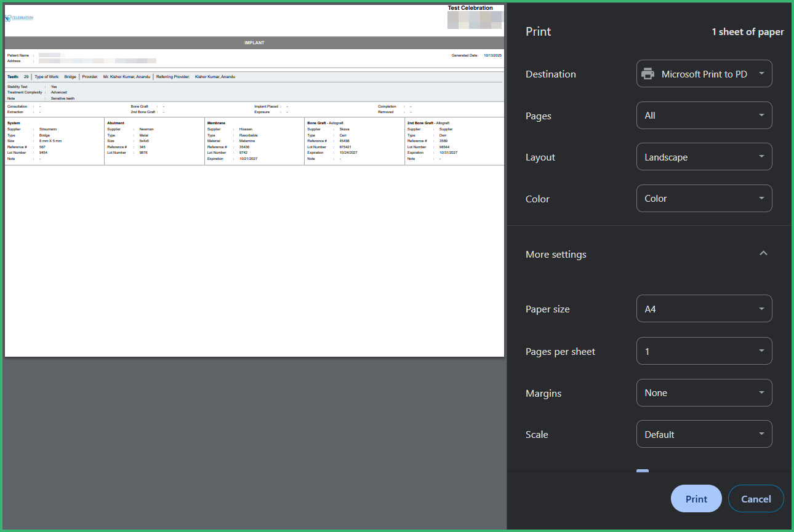The image size is (794, 532).
Task: Click Membrane expiration 10/21/2027
Action: tap(248, 159)
